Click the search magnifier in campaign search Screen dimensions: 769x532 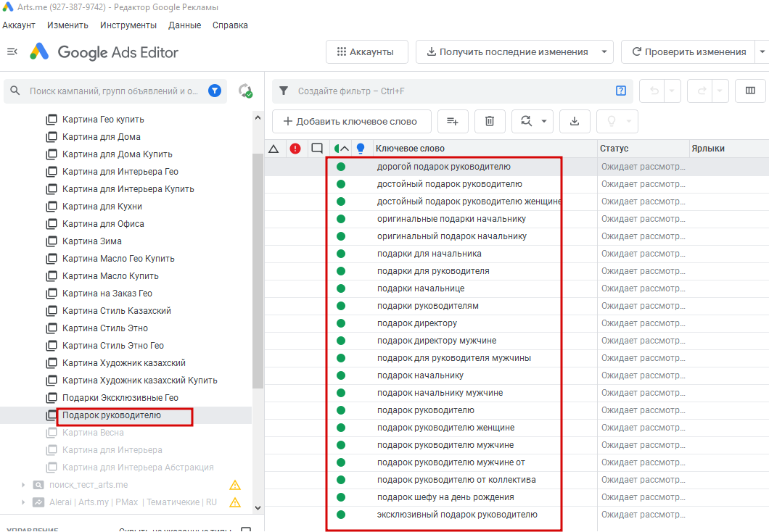[x=15, y=91]
